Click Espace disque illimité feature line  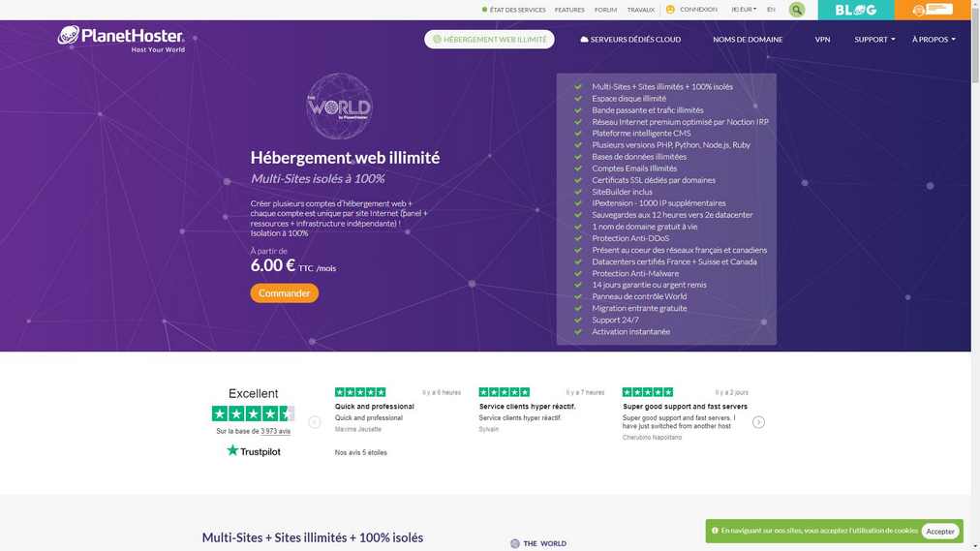tap(628, 99)
